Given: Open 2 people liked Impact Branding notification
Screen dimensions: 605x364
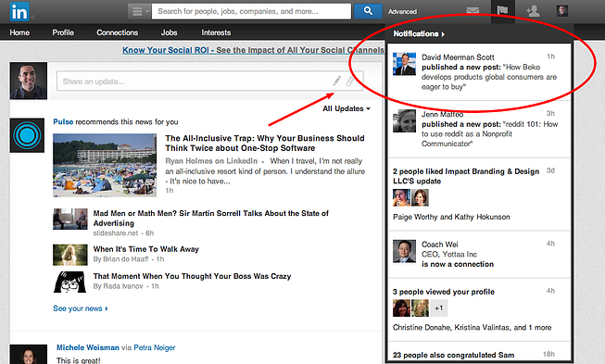Looking at the screenshot, I should (x=466, y=176).
